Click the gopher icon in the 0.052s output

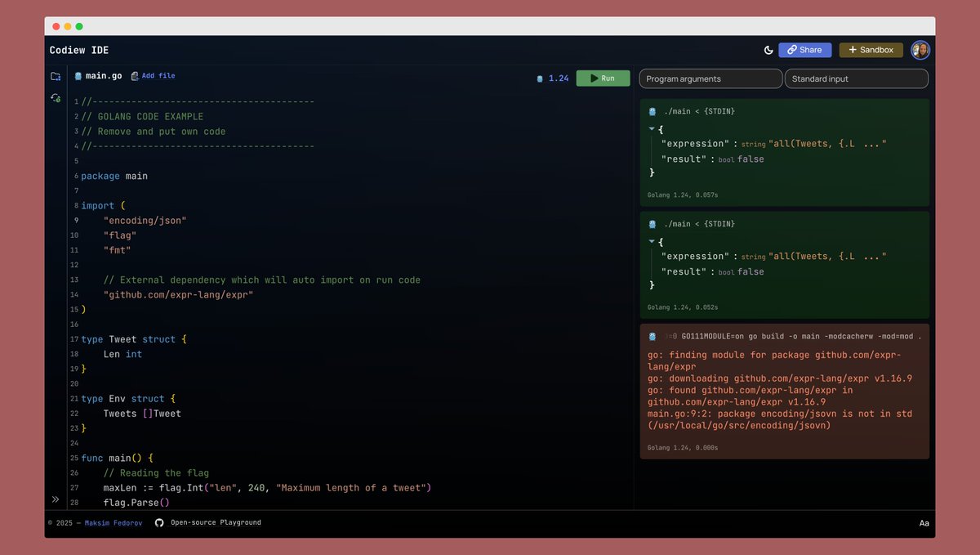(653, 224)
